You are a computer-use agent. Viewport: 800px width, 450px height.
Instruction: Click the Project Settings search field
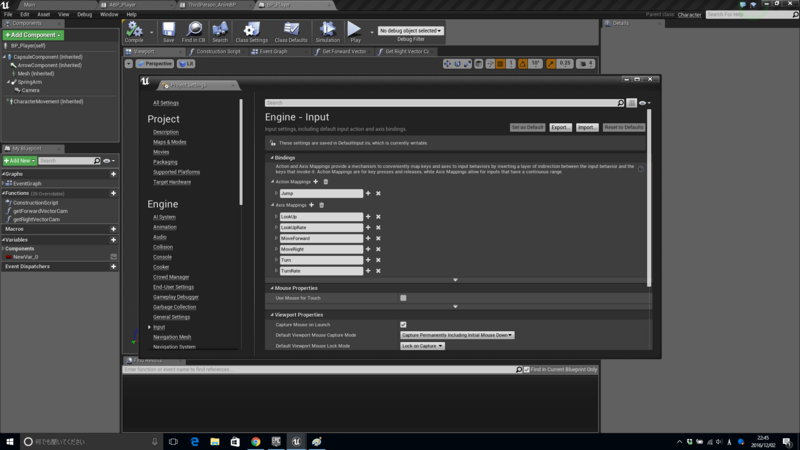tap(441, 103)
